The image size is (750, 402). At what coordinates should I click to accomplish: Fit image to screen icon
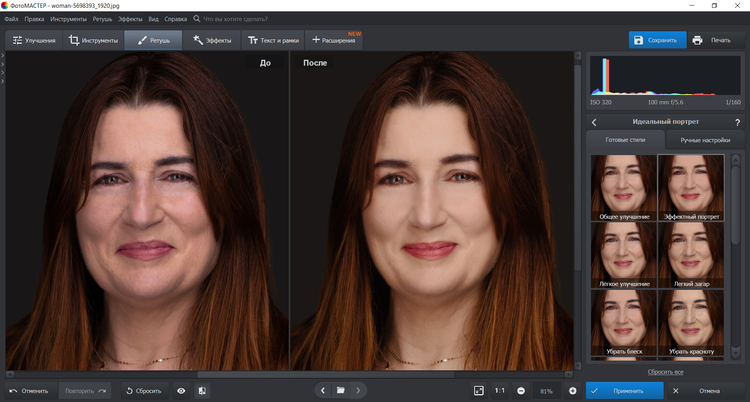coord(478,390)
